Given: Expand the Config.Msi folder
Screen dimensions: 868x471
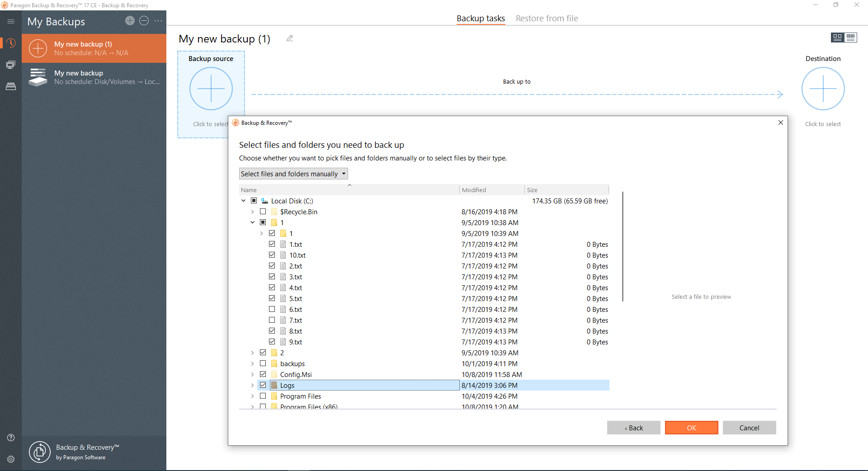Looking at the screenshot, I should 252,374.
